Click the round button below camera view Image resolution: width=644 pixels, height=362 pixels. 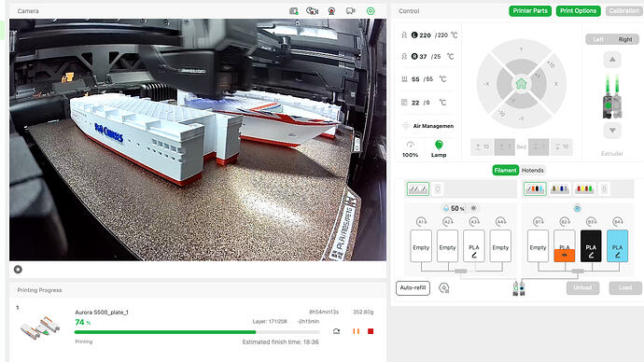point(18,270)
